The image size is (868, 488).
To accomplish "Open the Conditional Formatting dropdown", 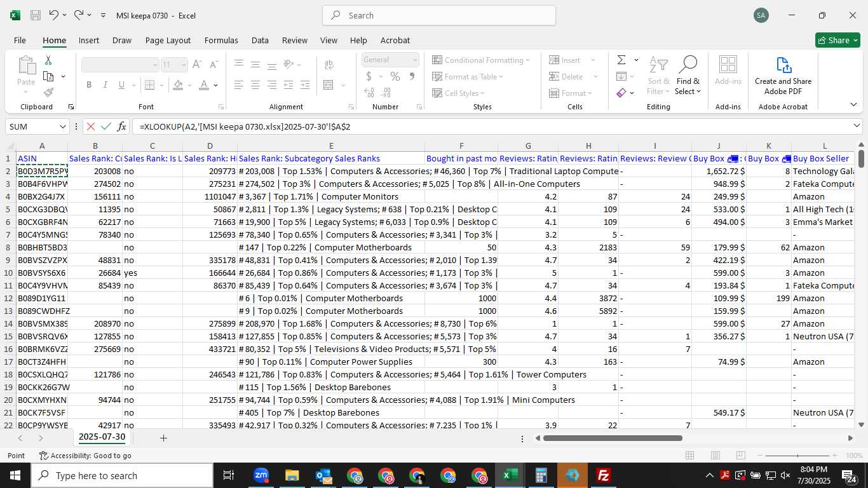I will (481, 60).
